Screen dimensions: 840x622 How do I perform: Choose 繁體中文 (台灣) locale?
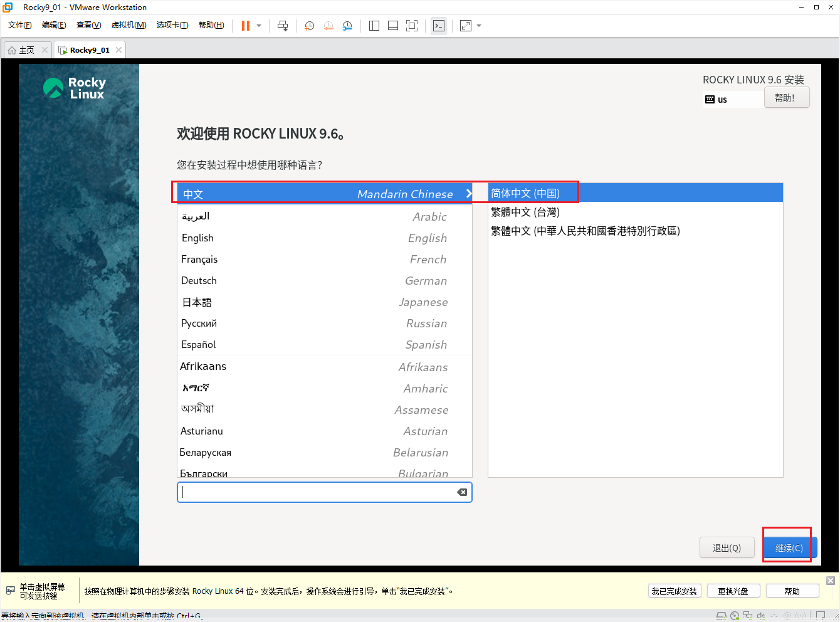point(635,212)
